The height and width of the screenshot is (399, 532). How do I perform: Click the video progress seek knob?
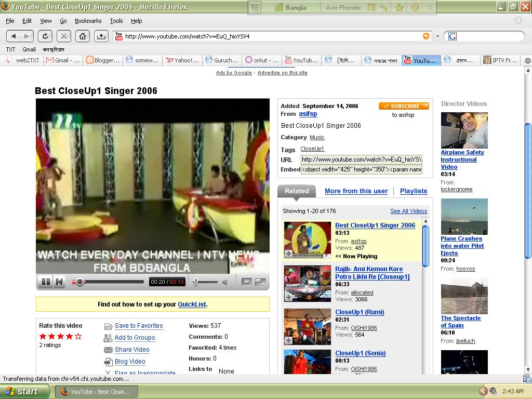tap(79, 282)
